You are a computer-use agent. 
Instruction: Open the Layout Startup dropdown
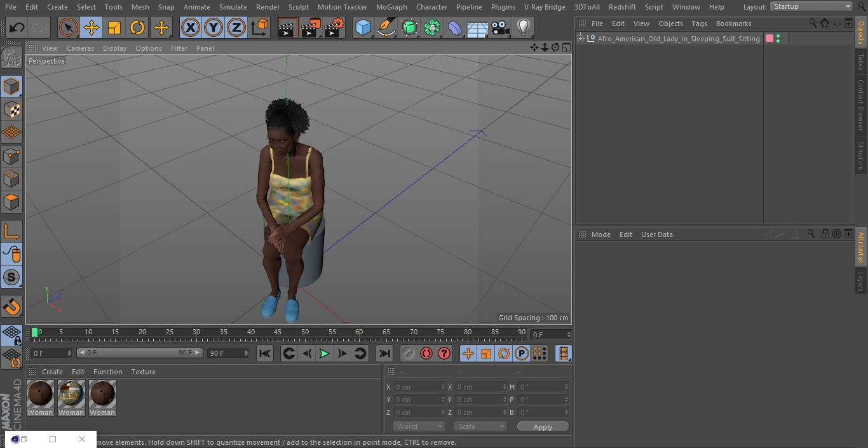pyautogui.click(x=812, y=6)
